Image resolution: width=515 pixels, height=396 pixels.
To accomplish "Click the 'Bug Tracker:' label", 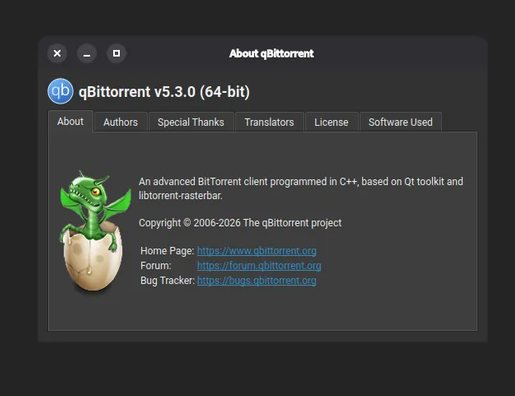I will 167,281.
